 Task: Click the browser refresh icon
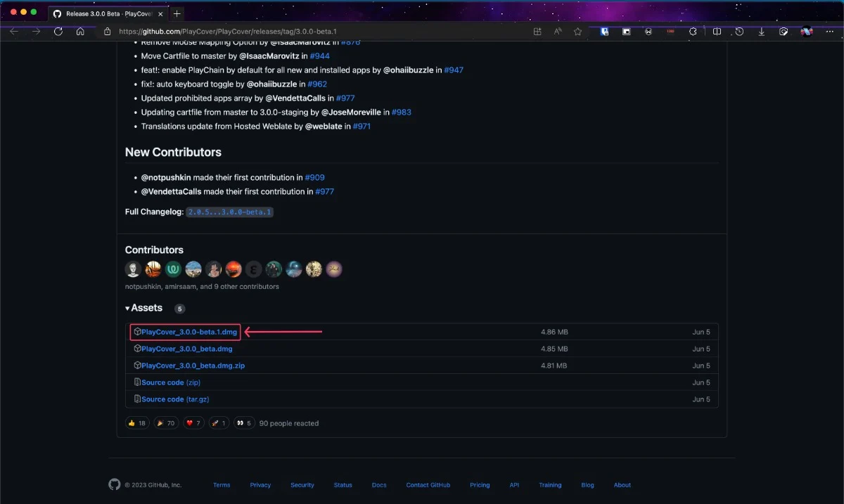coord(58,32)
